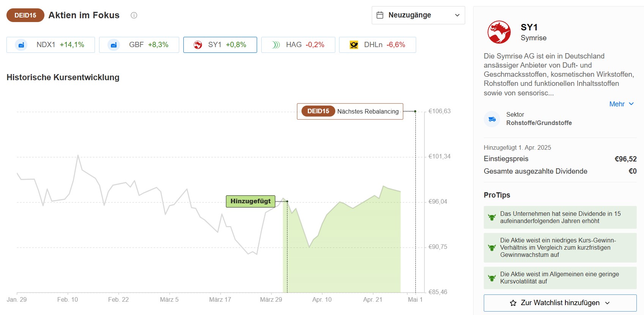The width and height of the screenshot is (644, 315).
Task: Open the Neuzugänge dropdown
Action: 418,15
